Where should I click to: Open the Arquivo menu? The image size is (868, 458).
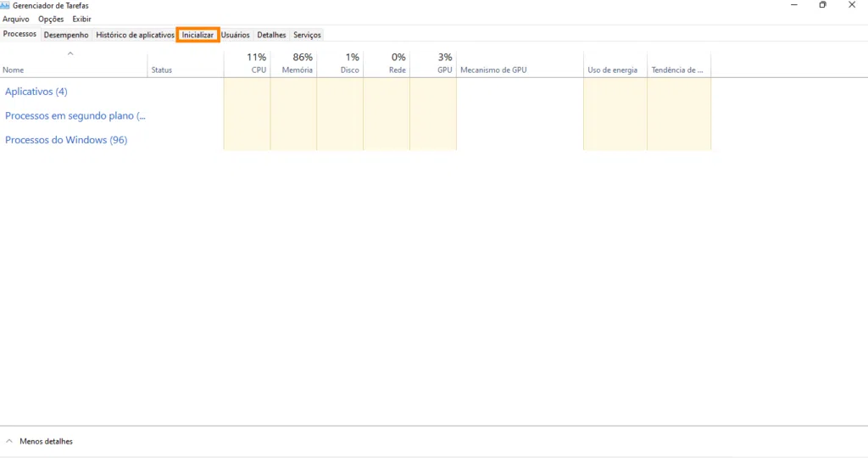16,19
